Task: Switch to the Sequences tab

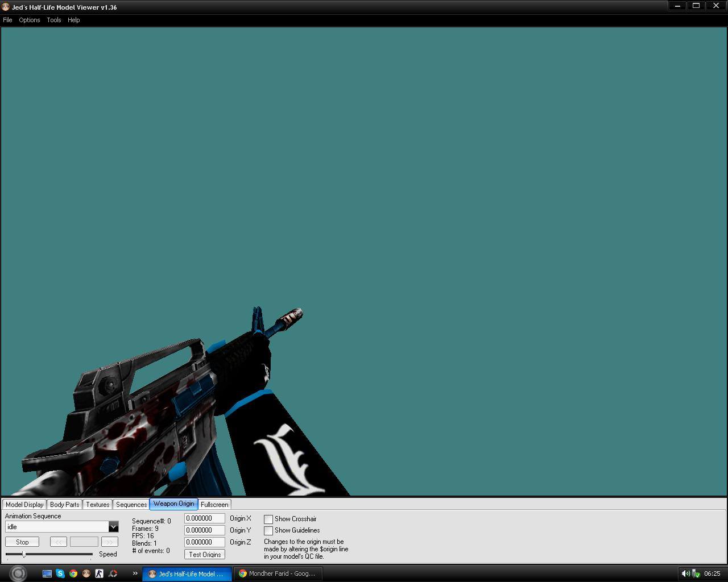Action: click(131, 504)
